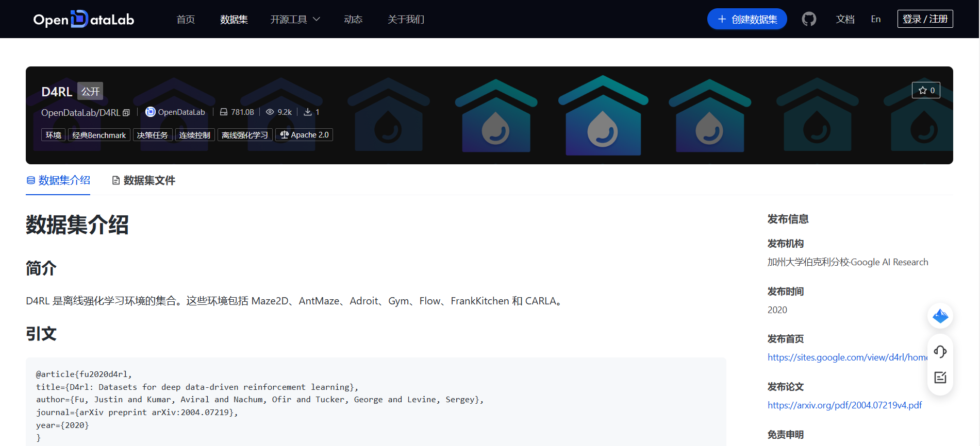Click the 连续控制 tag
The width and height of the screenshot is (980, 446).
coord(195,135)
